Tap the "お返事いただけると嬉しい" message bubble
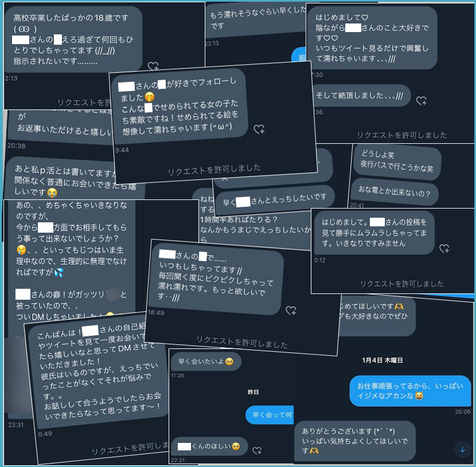476x467 pixels. pyautogui.click(x=61, y=127)
